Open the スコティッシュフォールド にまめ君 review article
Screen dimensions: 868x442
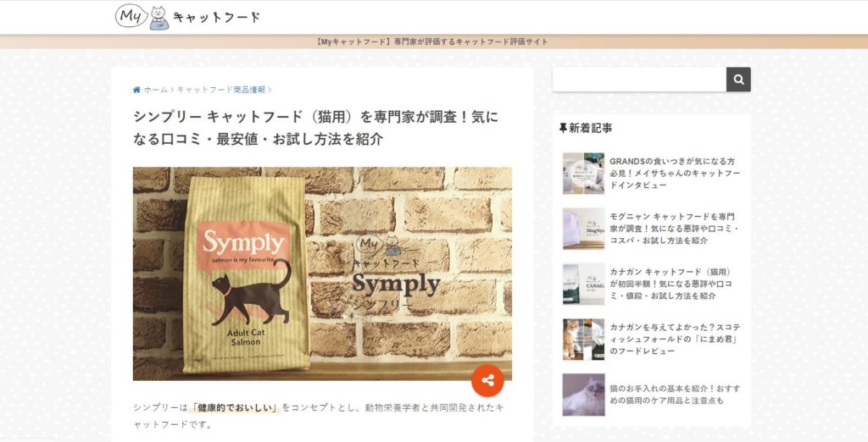675,339
